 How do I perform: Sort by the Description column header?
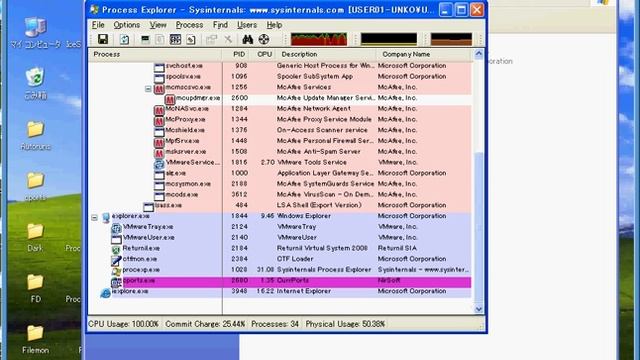click(x=326, y=54)
